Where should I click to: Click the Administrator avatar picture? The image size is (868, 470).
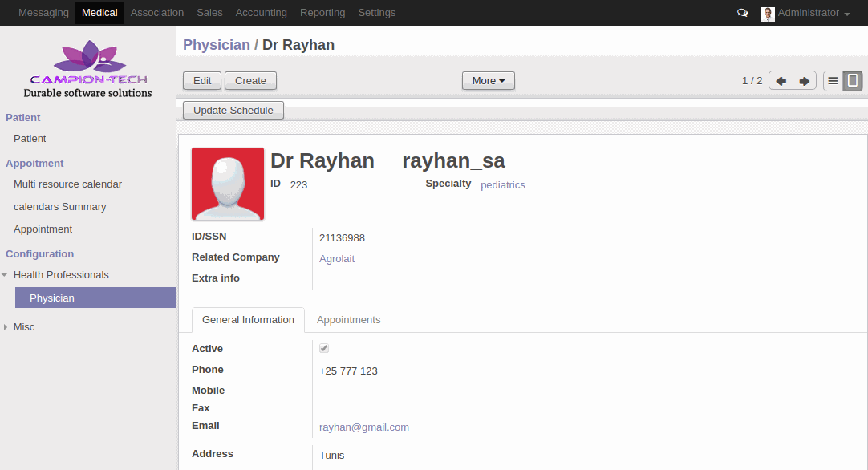(767, 14)
